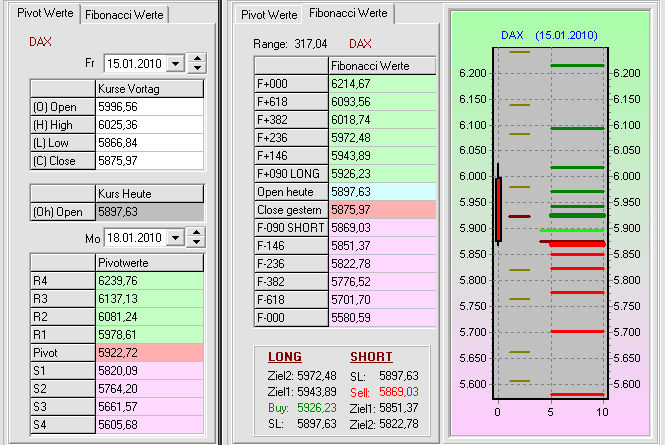Screen dimensions: 665x445
Task: Decrease Friday date with down stepper
Action: coord(197,68)
